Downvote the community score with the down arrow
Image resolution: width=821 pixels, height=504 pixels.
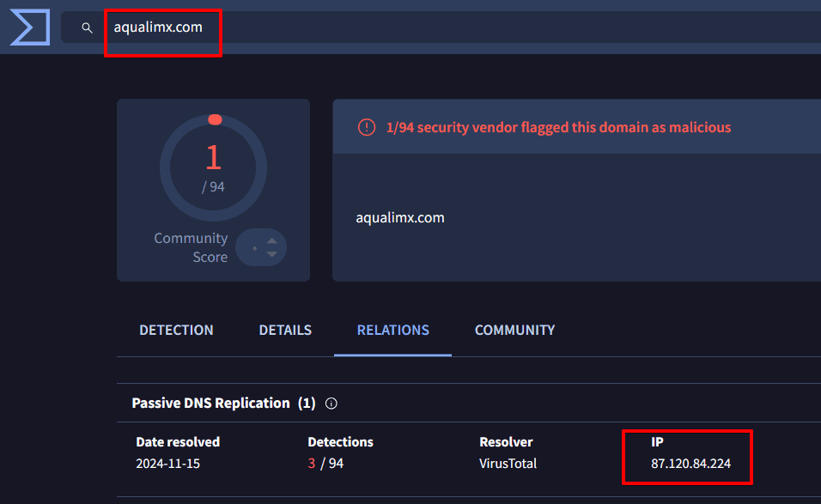coord(271,254)
